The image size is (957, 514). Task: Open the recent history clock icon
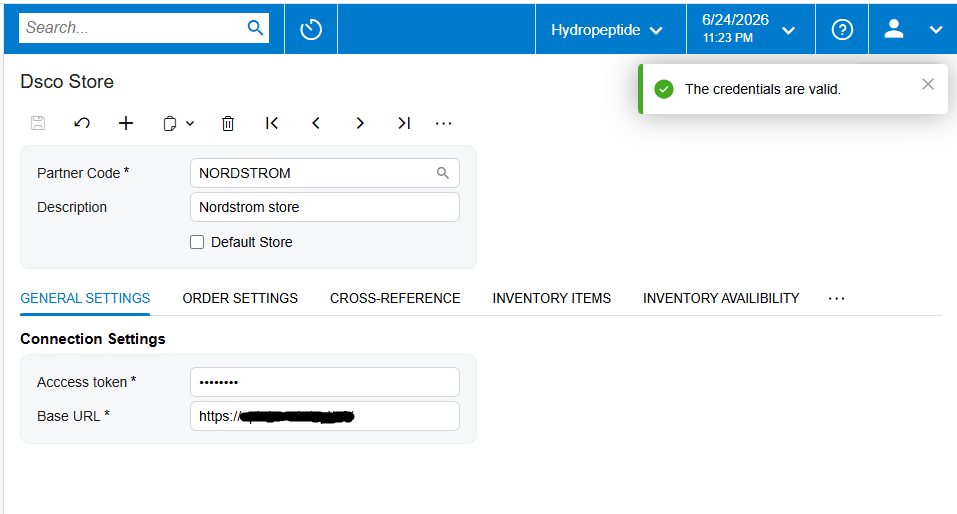[x=311, y=29]
